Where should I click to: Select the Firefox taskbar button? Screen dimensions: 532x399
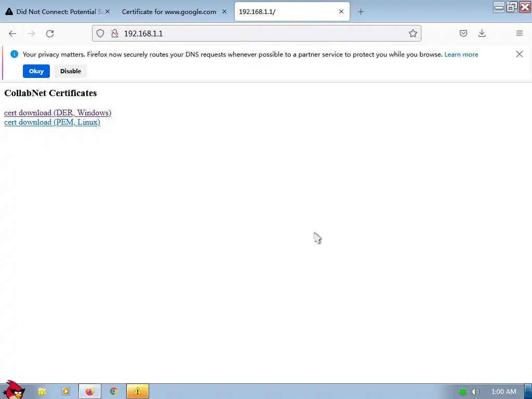click(x=89, y=392)
